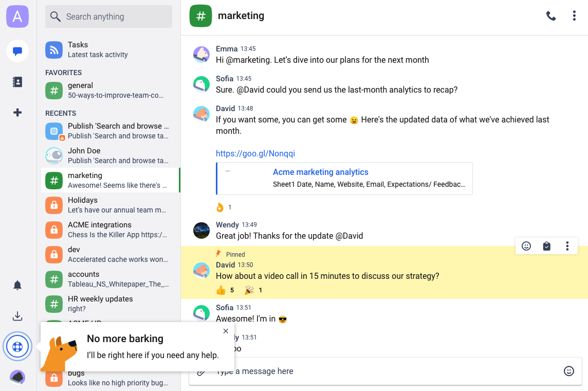Screen dimensions: 588x391
Task: Open the general channel
Action: pos(111,91)
